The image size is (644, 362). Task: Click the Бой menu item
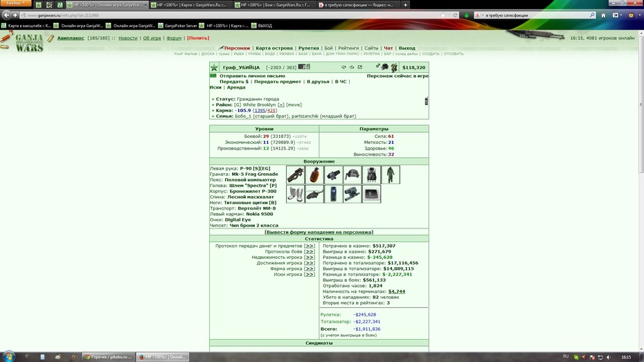pyautogui.click(x=328, y=48)
